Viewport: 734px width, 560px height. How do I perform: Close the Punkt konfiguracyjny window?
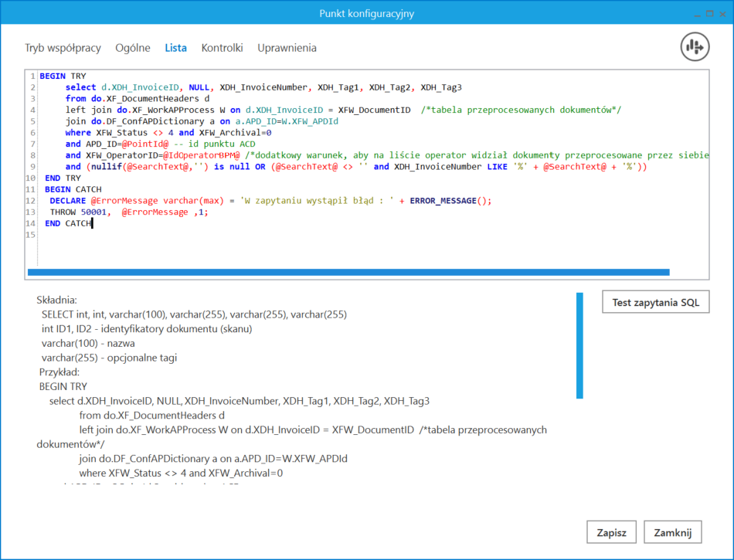tap(722, 13)
